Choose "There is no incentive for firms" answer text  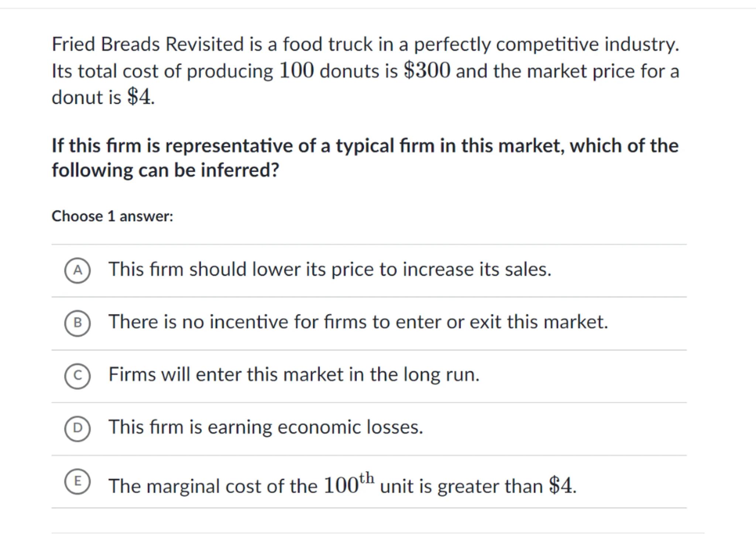(358, 322)
